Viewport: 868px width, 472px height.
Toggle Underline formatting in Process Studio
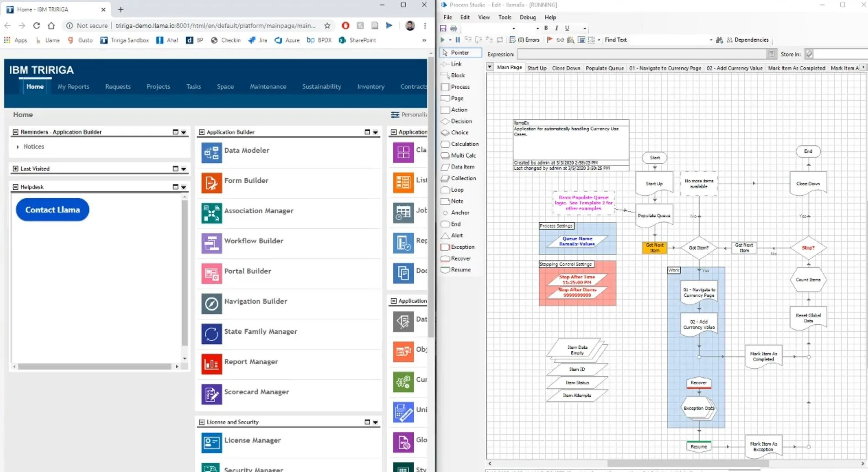coord(567,28)
